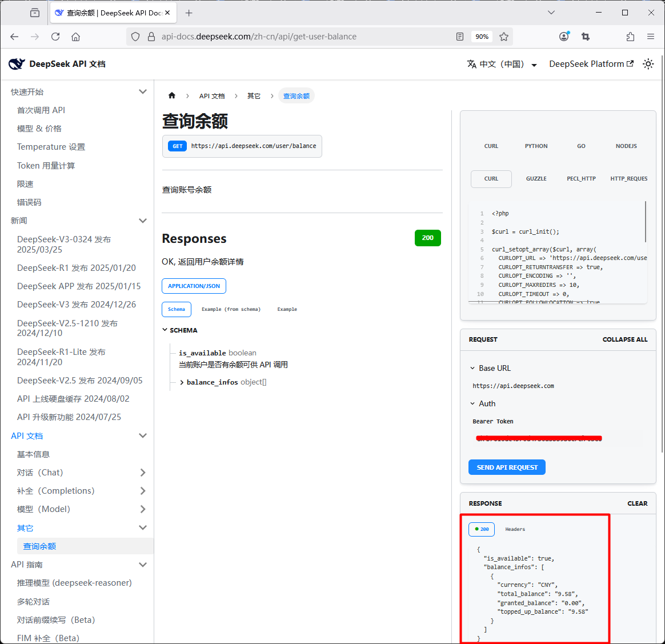Screen dimensions: 665x644
Task: Collapse the Base URL section
Action: (x=490, y=368)
